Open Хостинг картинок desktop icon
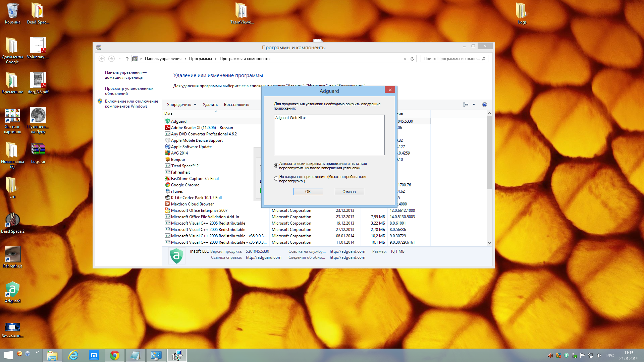This screenshot has width=644, height=362. point(12,120)
